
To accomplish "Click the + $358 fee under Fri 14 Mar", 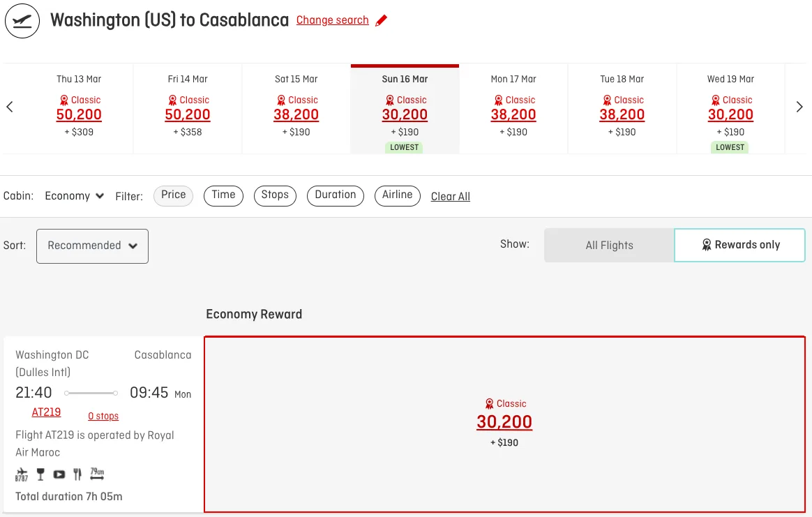I will click(188, 132).
